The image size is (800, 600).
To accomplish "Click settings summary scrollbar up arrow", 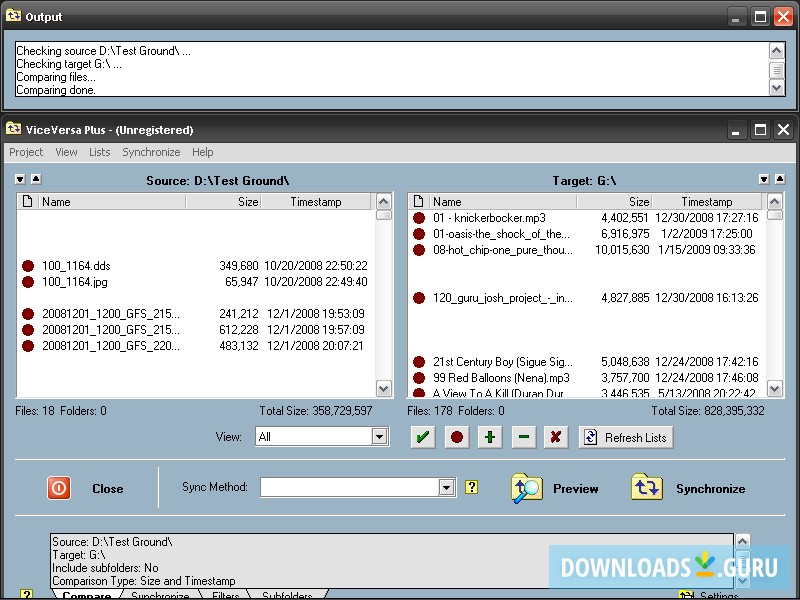I will click(742, 541).
